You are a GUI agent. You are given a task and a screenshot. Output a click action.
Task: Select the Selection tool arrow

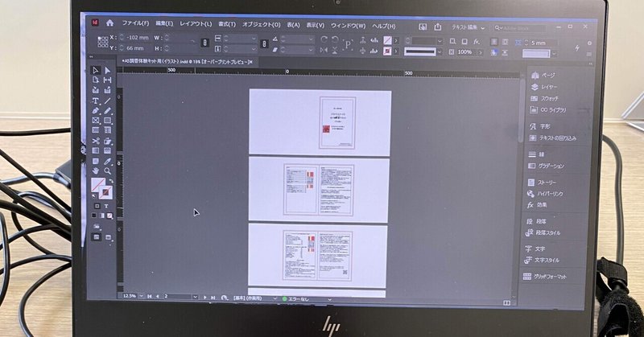95,70
